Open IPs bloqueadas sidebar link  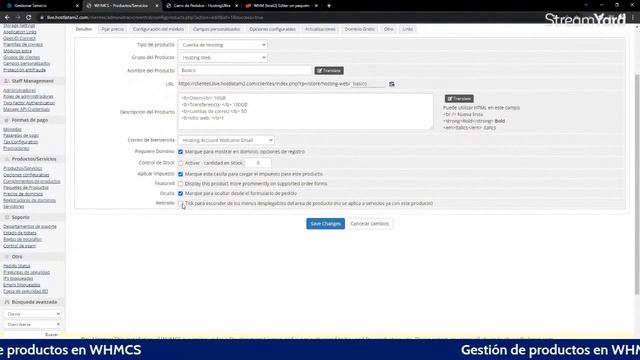tap(18, 279)
